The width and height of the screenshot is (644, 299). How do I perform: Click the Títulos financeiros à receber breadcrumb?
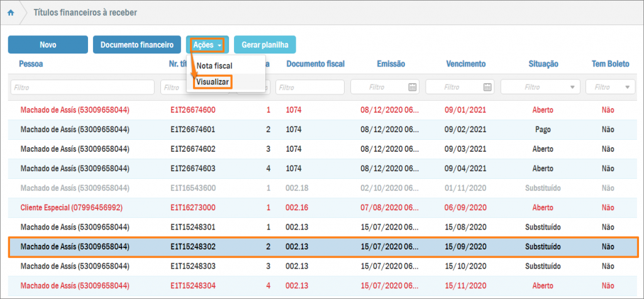(x=85, y=13)
